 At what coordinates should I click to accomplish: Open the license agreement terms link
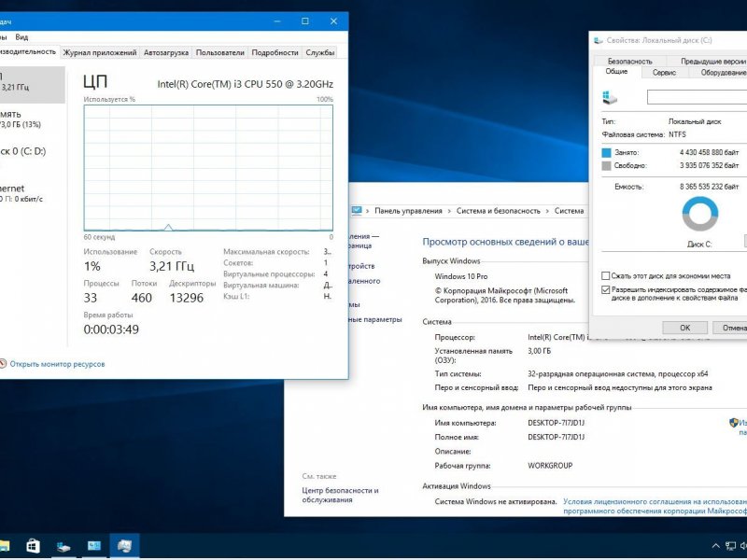click(x=655, y=506)
